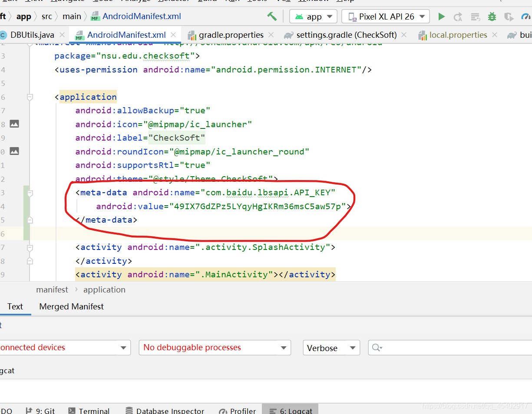The height and width of the screenshot is (414, 532).
Task: Open the 9: Git tool window
Action: tap(40, 411)
